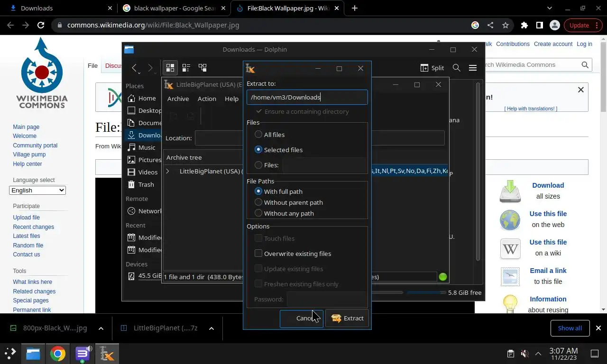Enable Overwrite existing files checkbox
This screenshot has width=607, height=364.
(x=258, y=254)
